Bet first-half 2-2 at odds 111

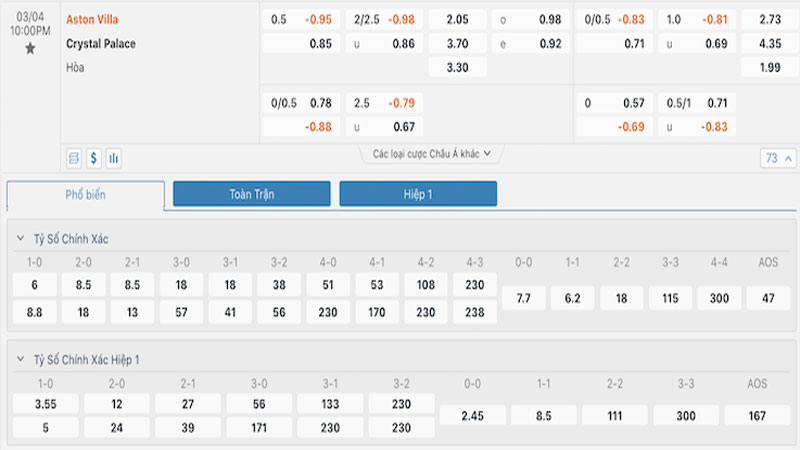pos(615,416)
